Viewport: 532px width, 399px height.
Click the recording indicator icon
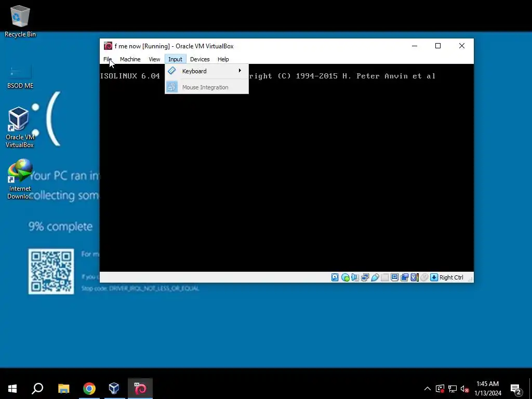click(x=404, y=277)
